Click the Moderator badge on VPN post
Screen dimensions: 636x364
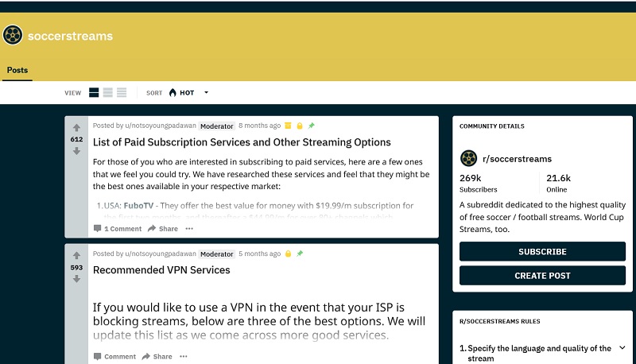[216, 254]
